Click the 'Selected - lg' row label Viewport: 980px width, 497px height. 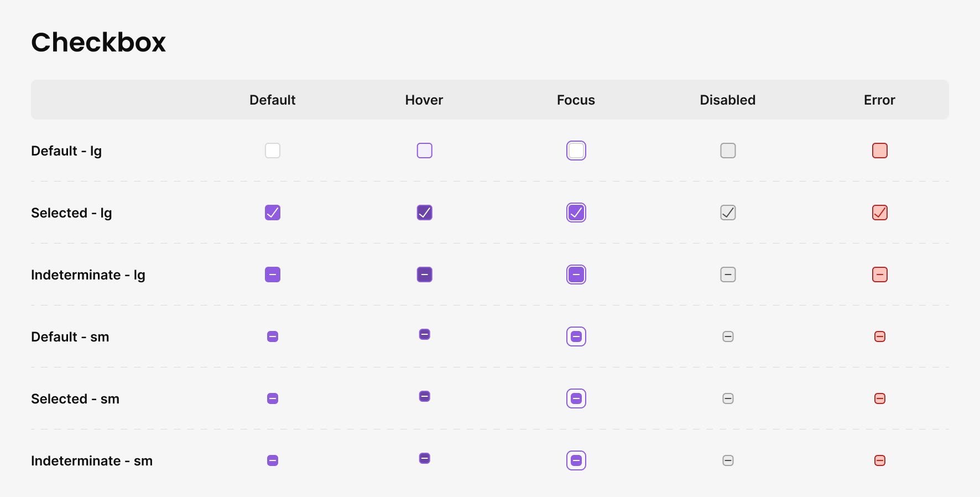pos(71,213)
